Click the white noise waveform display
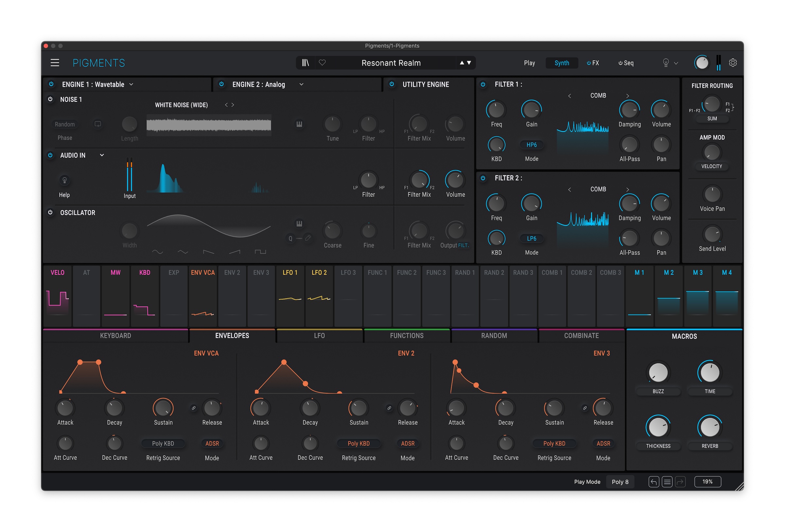 pos(209,125)
